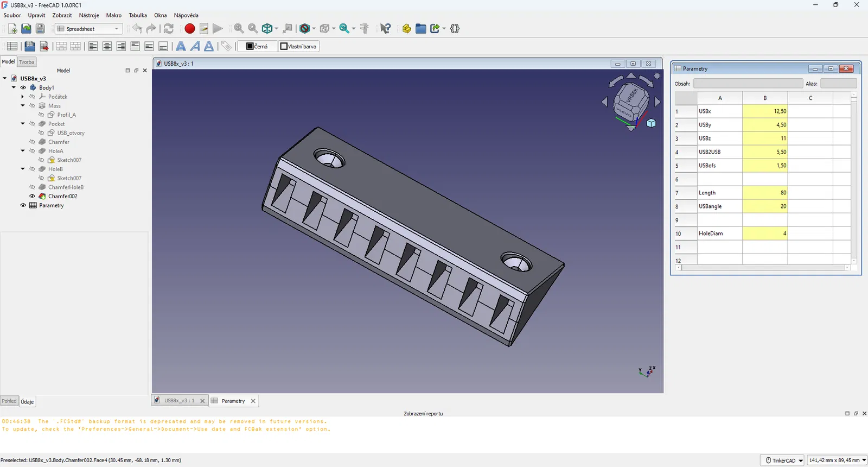Toggle visibility eye of Body1

click(23, 87)
